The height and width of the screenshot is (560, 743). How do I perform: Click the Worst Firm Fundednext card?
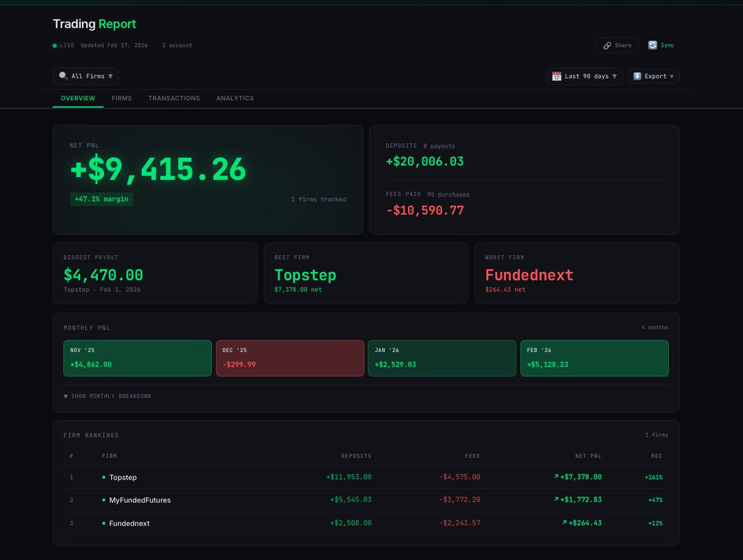coord(577,274)
